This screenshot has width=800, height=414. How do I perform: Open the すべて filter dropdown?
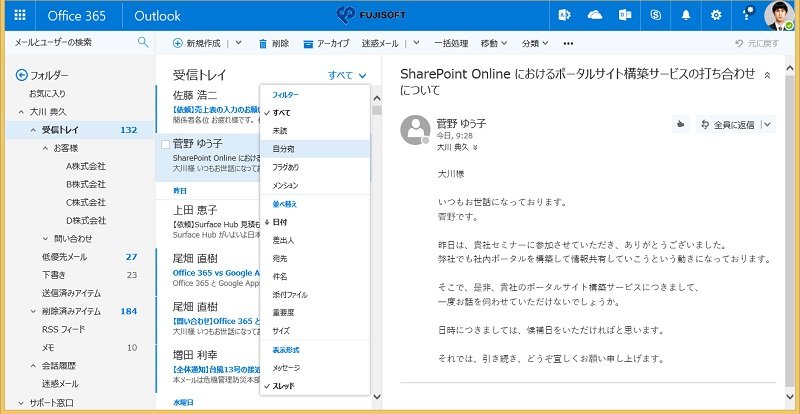click(x=347, y=76)
